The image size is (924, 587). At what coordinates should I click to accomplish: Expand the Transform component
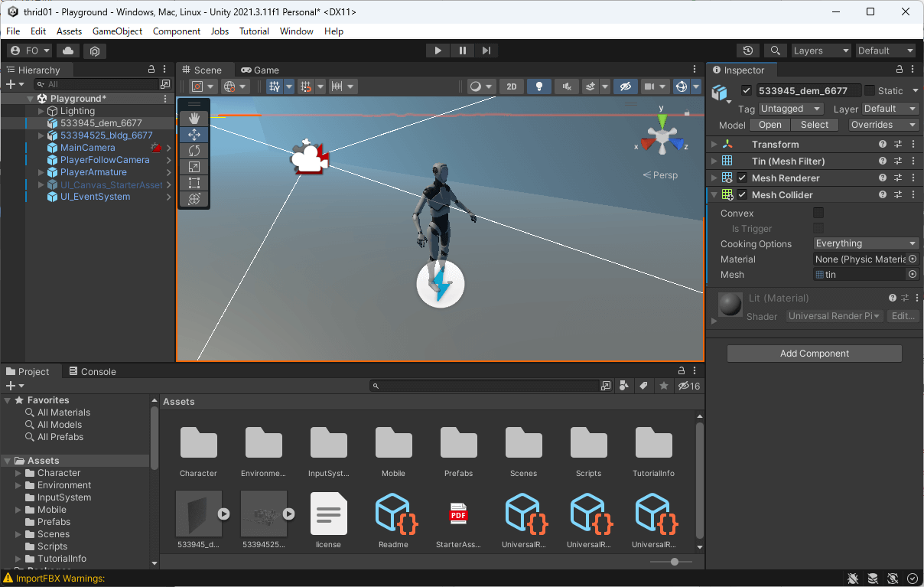tap(714, 144)
